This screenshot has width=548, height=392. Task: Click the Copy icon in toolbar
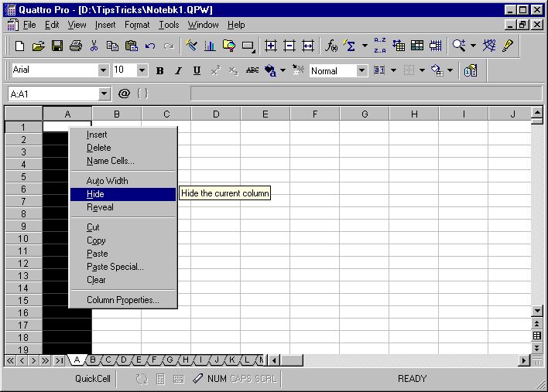tap(112, 46)
